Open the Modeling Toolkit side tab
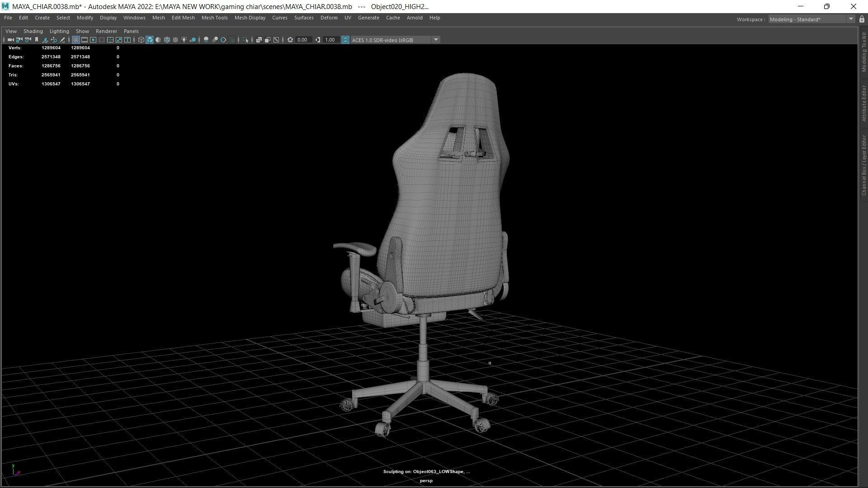Viewport: 868px width, 488px height. (x=863, y=52)
